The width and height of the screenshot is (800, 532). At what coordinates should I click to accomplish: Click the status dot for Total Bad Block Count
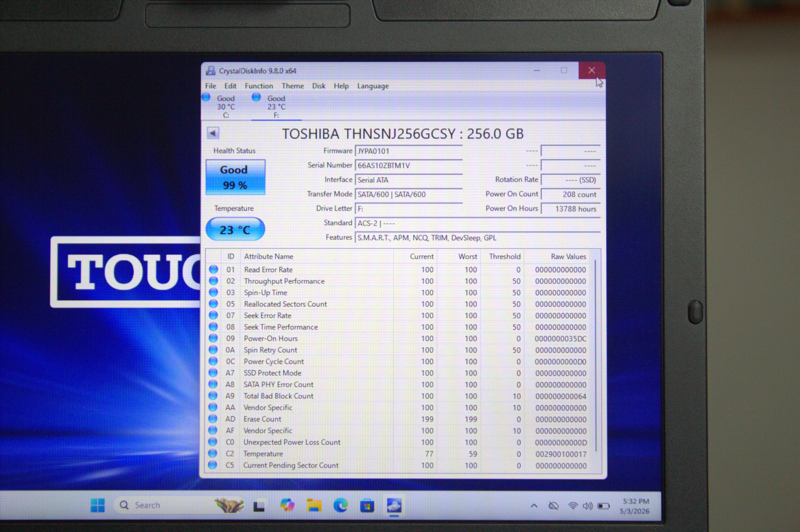[213, 396]
